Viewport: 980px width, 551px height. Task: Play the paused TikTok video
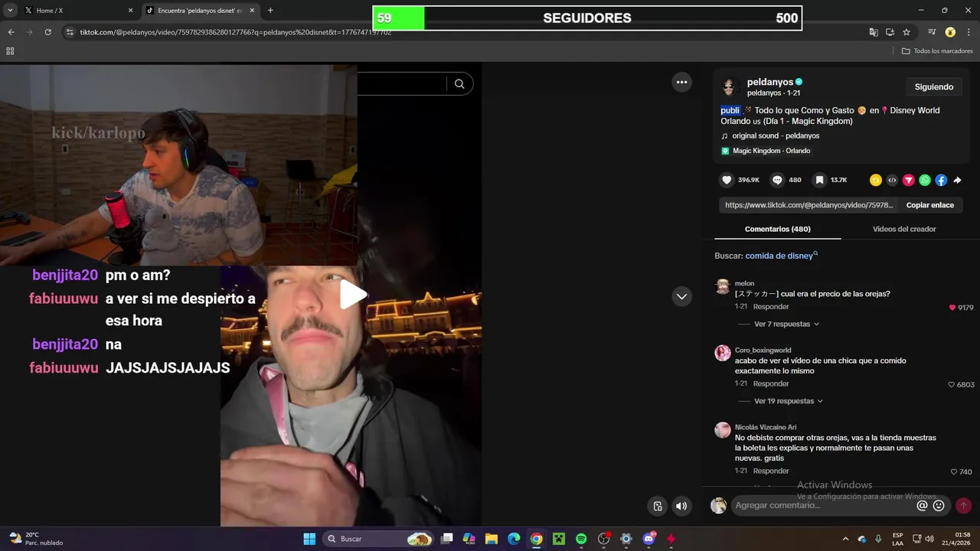pyautogui.click(x=352, y=295)
